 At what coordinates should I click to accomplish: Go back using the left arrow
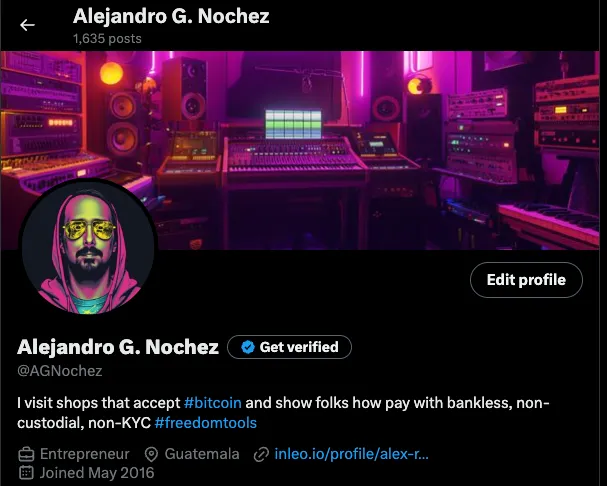coord(27,25)
